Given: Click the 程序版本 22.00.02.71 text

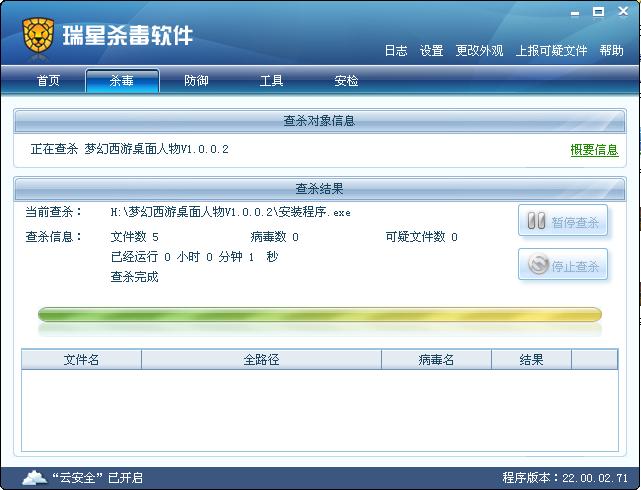Looking at the screenshot, I should (565, 478).
